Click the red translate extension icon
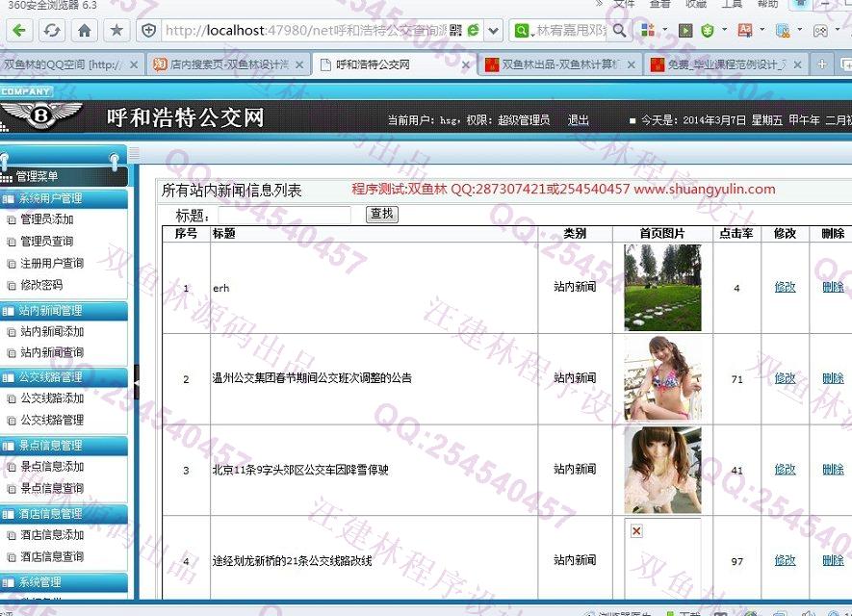Screen dimensions: 852x616 [745, 31]
